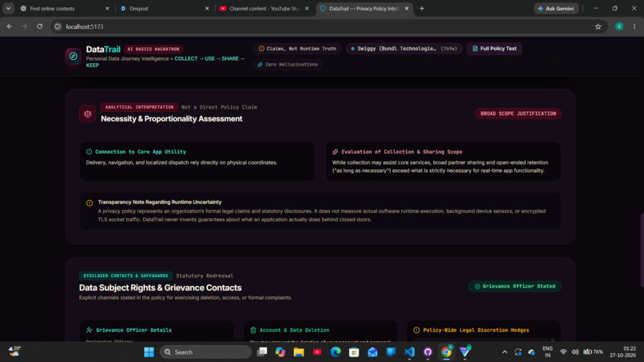Click the page vertical scrollbar
644x362 pixels.
(642, 250)
